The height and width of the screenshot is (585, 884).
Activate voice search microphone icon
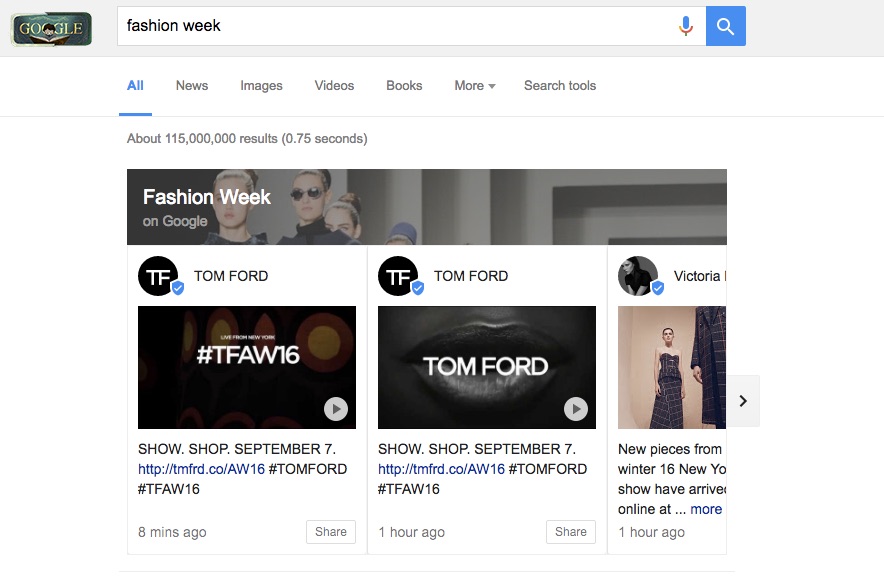pos(685,26)
